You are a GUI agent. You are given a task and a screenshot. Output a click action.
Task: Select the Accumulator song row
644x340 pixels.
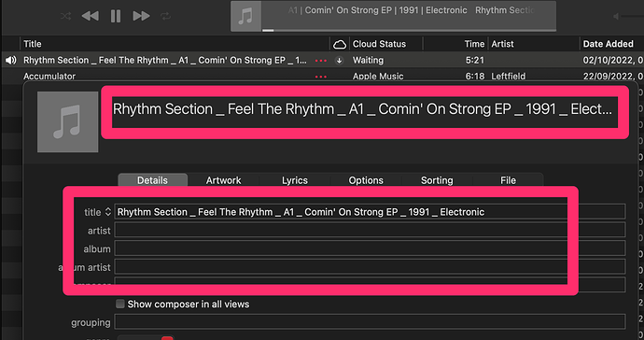[322, 76]
